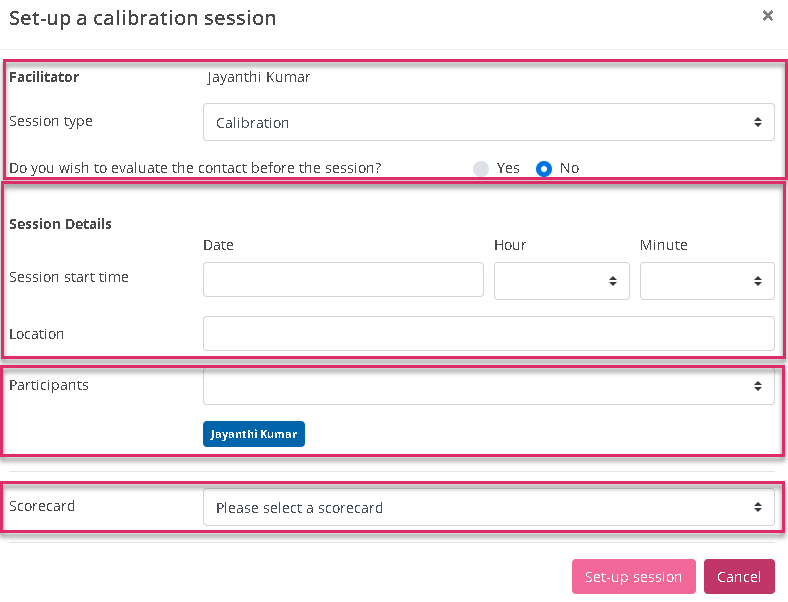Select the No radio button
The image size is (788, 602).
coord(544,168)
